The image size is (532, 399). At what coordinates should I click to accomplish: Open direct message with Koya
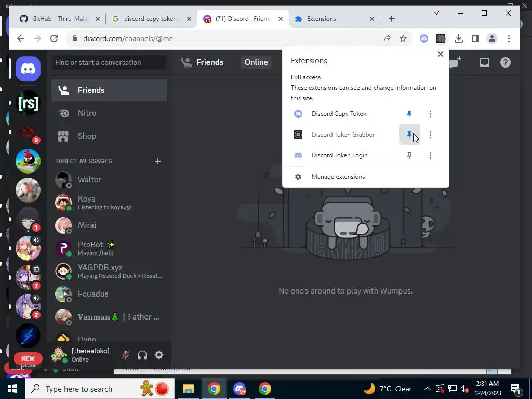pyautogui.click(x=109, y=203)
